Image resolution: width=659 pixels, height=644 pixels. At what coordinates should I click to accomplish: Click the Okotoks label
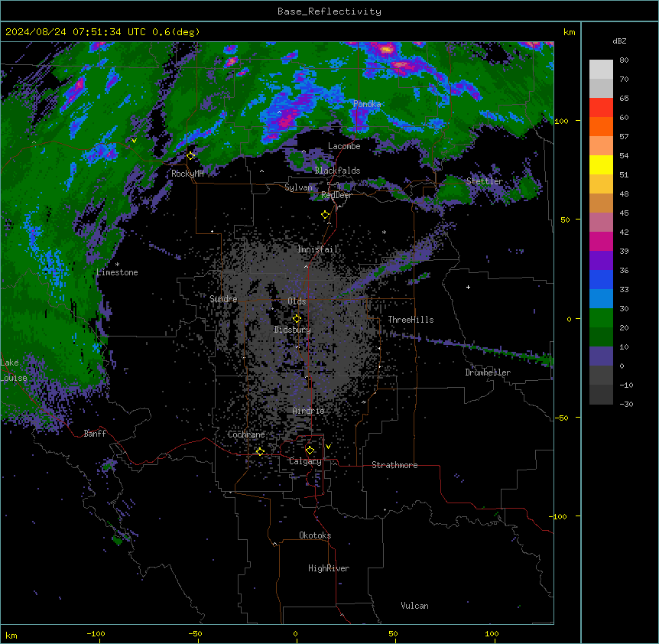tap(315, 535)
